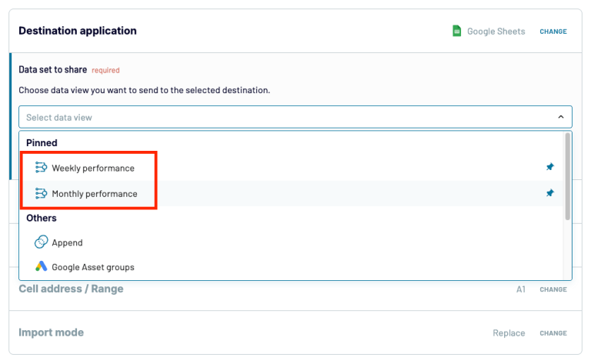Click CHANGE for Cell address / Range
The width and height of the screenshot is (591, 364).
[553, 289]
